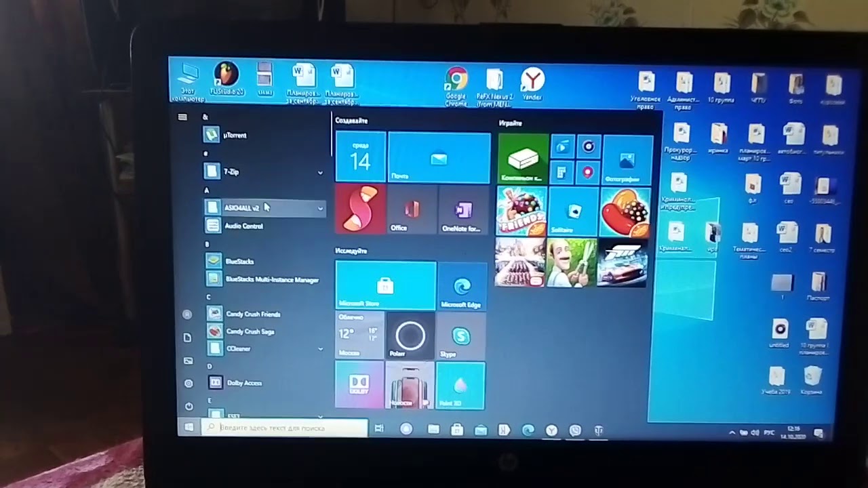Viewport: 868px width, 488px height.
Task: Open the Skype tile
Action: click(462, 335)
